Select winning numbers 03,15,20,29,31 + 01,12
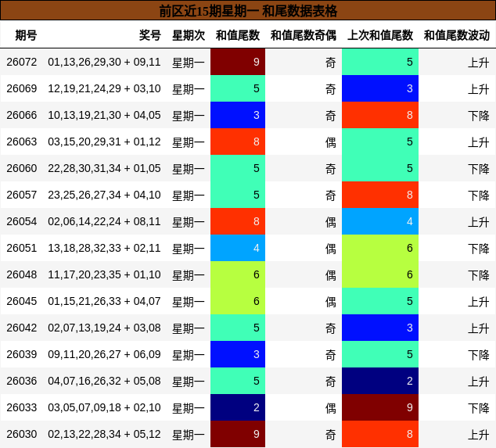496x448 pixels. [x=104, y=142]
